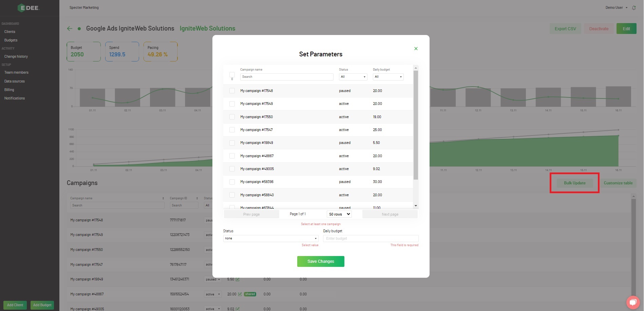
Task: Open Budgets in the sidebar
Action: click(x=11, y=40)
